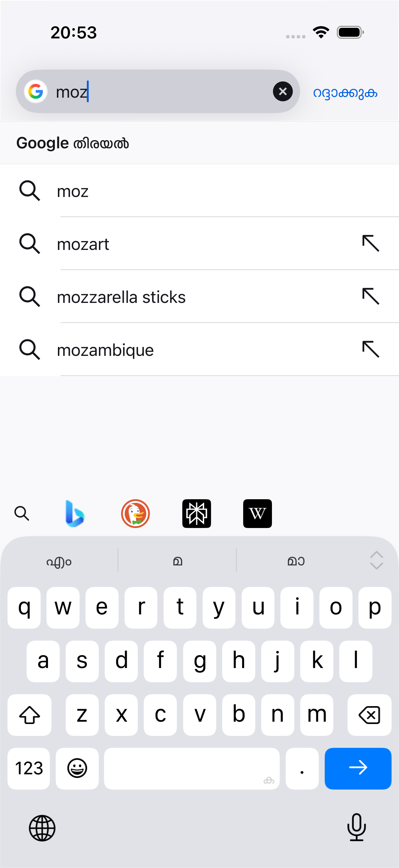The image size is (399, 868).
Task: Append mozzarella sticks suggestion arrow
Action: [x=371, y=297]
